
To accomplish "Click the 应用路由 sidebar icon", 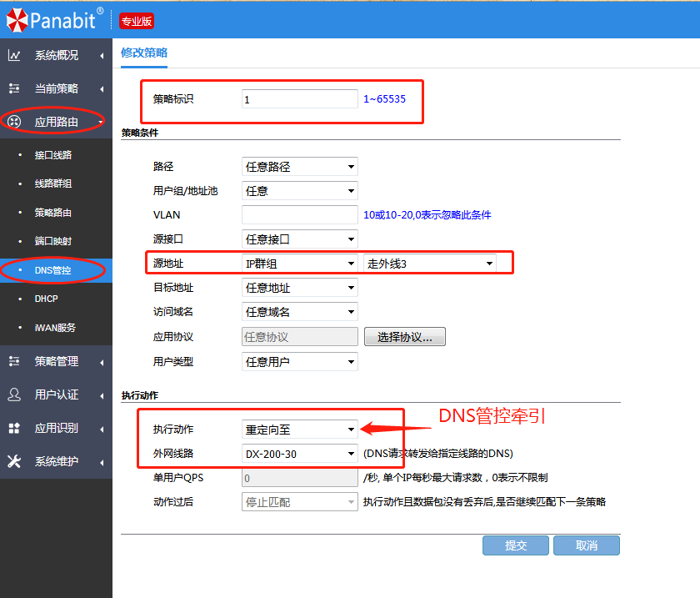I will (x=14, y=122).
